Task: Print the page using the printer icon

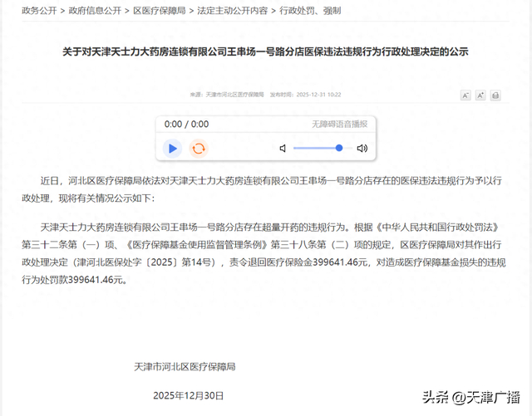Action: click(495, 95)
